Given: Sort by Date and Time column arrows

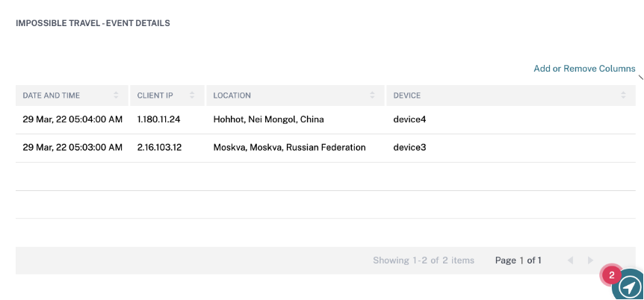Looking at the screenshot, I should point(116,96).
